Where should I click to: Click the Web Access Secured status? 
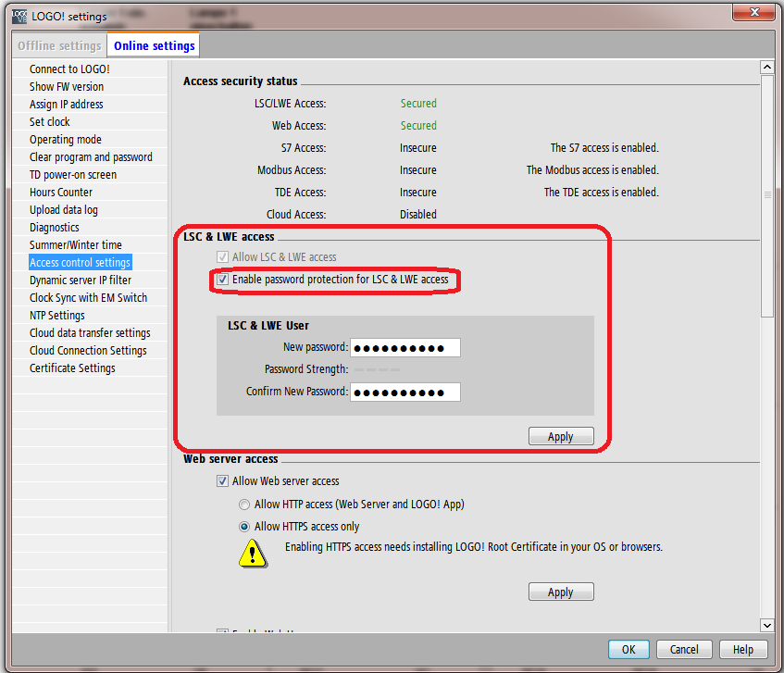tap(418, 126)
